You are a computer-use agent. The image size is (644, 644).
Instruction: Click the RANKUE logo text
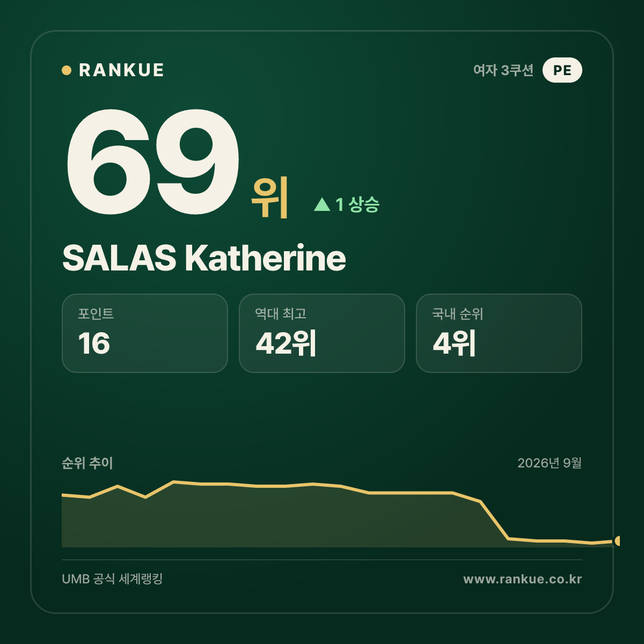click(x=121, y=70)
